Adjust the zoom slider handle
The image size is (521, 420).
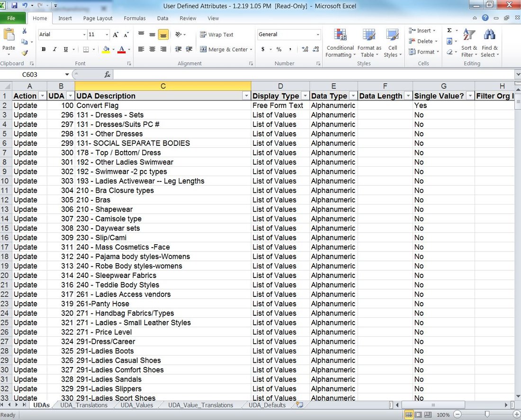(x=487, y=414)
